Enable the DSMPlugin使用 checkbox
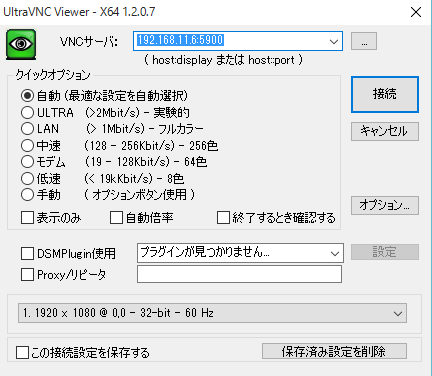The width and height of the screenshot is (432, 376). [27, 253]
